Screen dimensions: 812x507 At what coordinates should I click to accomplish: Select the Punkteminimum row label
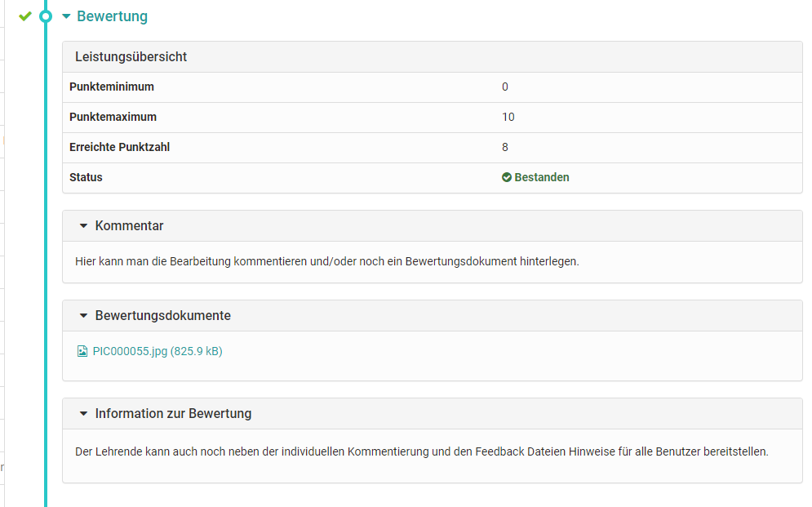(112, 87)
